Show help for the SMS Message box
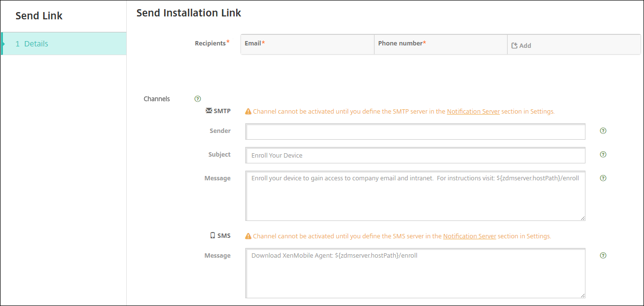644x306 pixels. (x=603, y=256)
